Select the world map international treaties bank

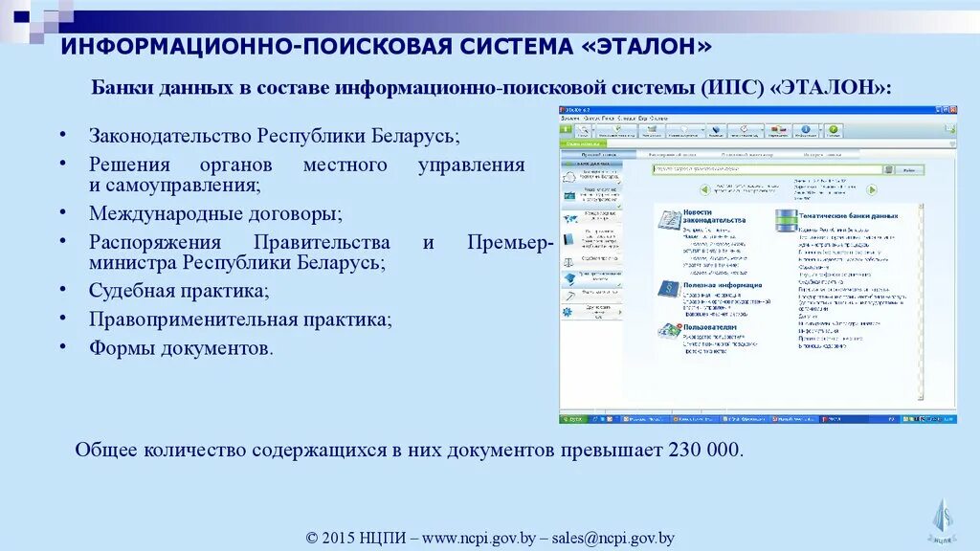click(570, 219)
